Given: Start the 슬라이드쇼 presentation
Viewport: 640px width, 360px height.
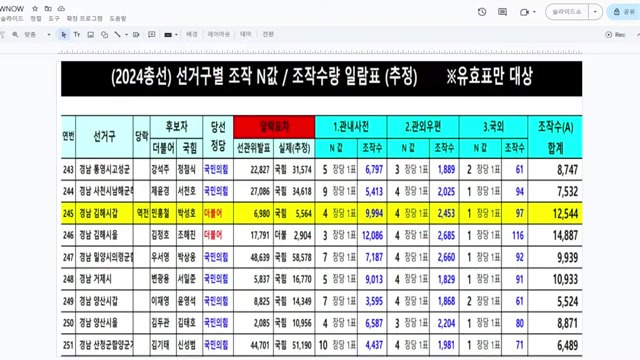Looking at the screenshot, I should (x=567, y=12).
